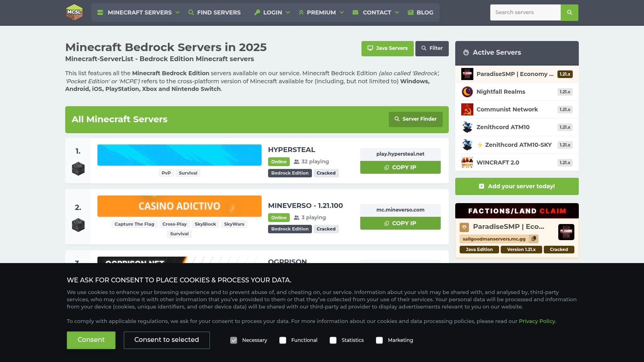
Task: Copy IP for play.hypersteel.net
Action: pos(400,167)
